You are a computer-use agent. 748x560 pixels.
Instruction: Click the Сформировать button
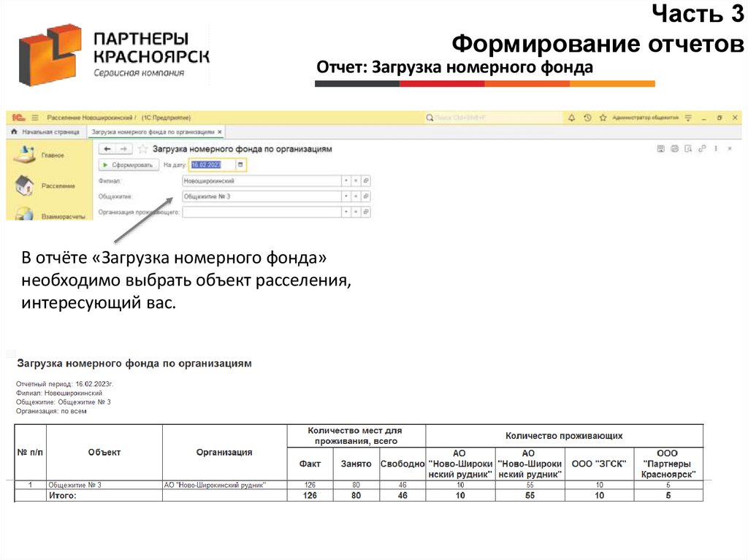coord(129,164)
